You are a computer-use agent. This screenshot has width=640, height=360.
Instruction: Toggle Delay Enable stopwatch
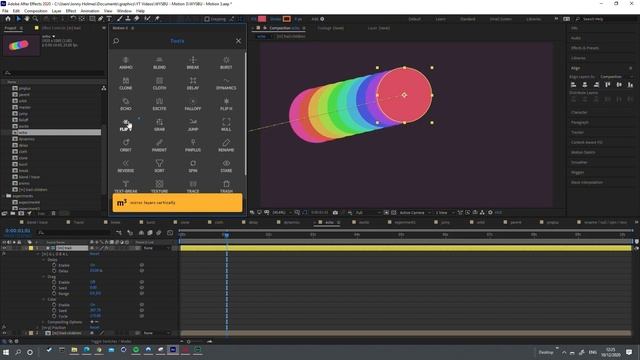coord(54,265)
